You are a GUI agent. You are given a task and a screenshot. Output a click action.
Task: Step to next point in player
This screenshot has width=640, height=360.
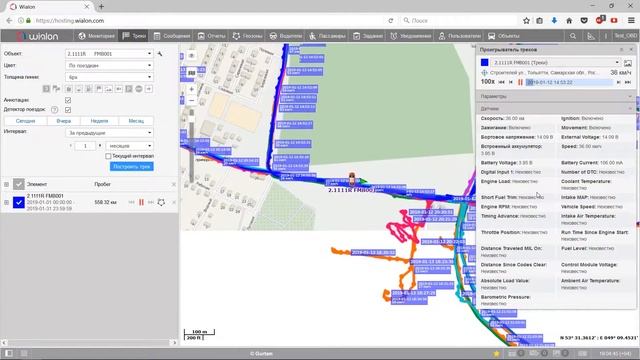(x=619, y=82)
